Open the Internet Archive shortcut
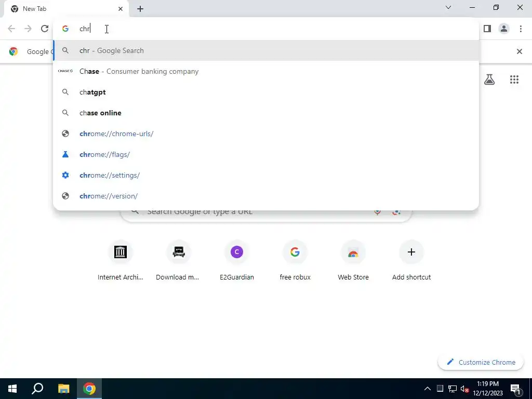 [121, 261]
